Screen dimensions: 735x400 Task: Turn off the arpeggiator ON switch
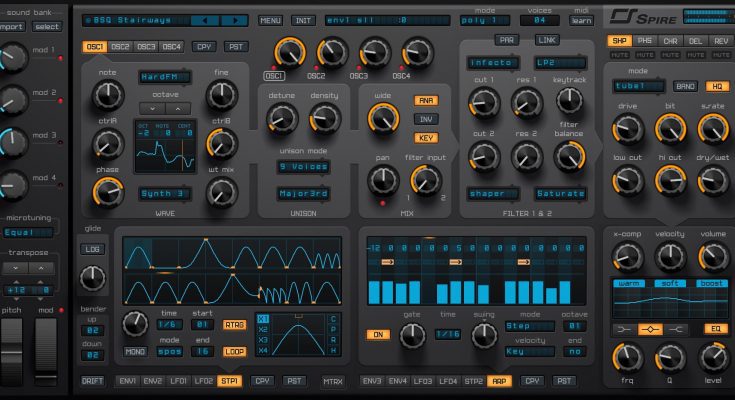tap(377, 335)
